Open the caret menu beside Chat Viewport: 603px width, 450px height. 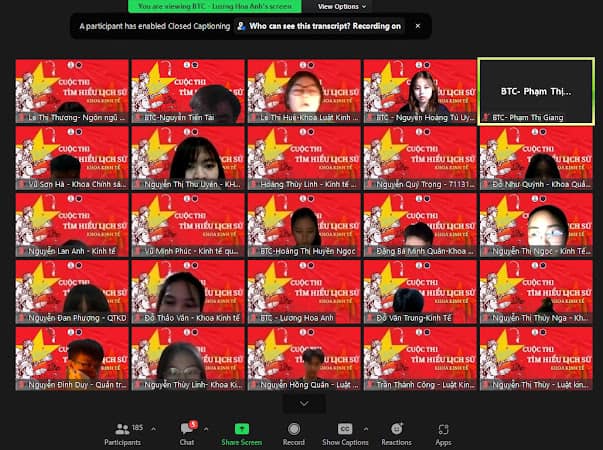(x=206, y=427)
